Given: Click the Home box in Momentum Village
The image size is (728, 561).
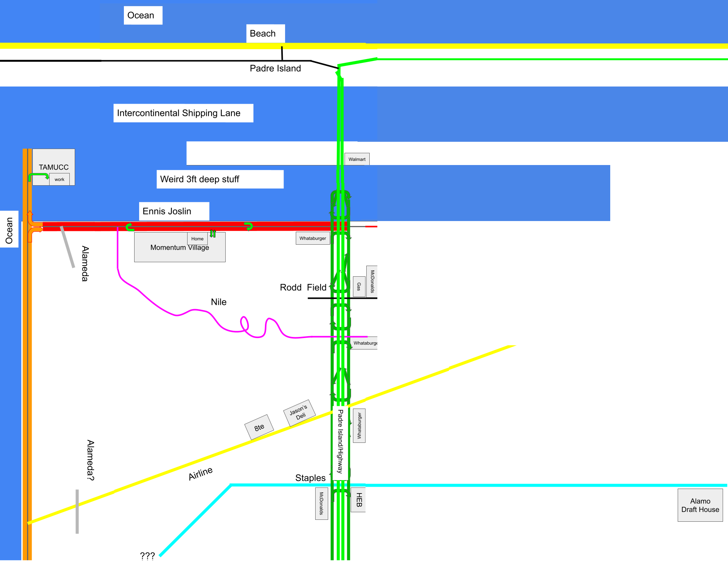Looking at the screenshot, I should pyautogui.click(x=197, y=239).
